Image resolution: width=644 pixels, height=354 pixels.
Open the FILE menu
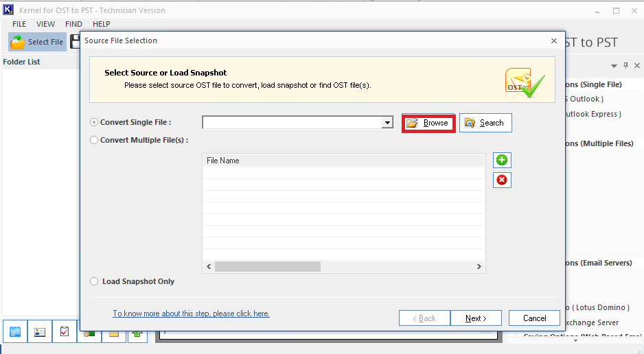[19, 24]
